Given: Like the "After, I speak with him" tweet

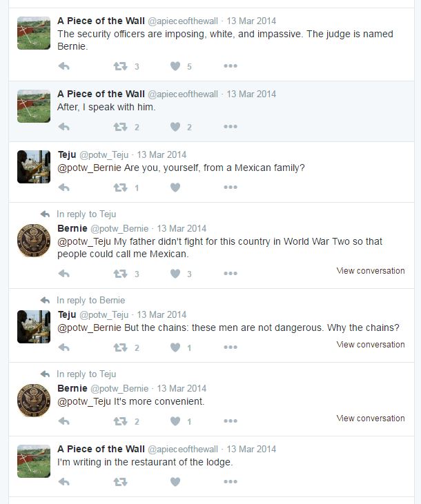Looking at the screenshot, I should point(175,127).
